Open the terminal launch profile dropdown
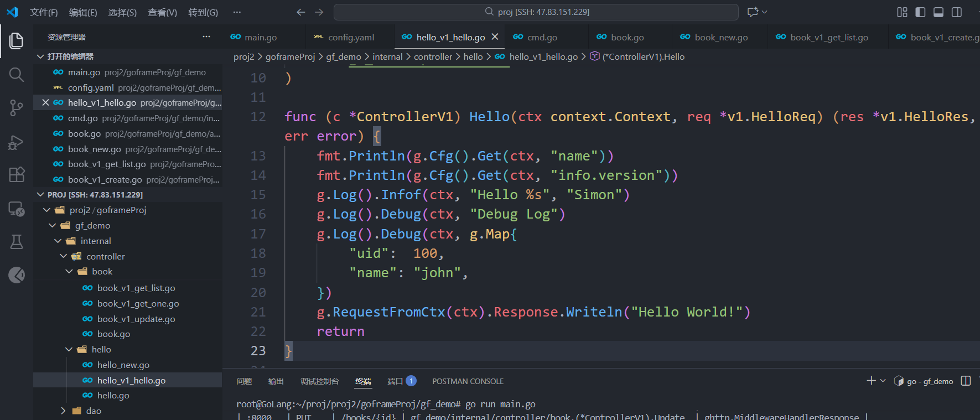Screen dimensions: 980x420 pyautogui.click(x=883, y=381)
